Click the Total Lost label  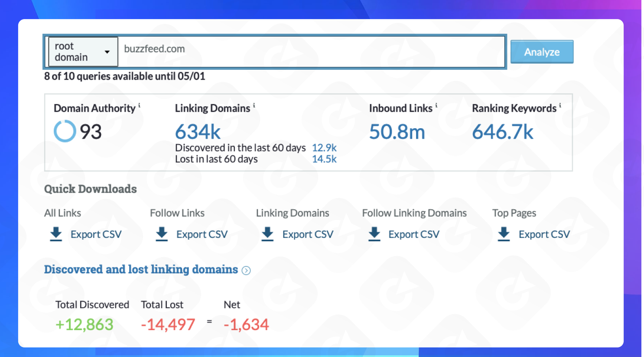[x=162, y=305]
